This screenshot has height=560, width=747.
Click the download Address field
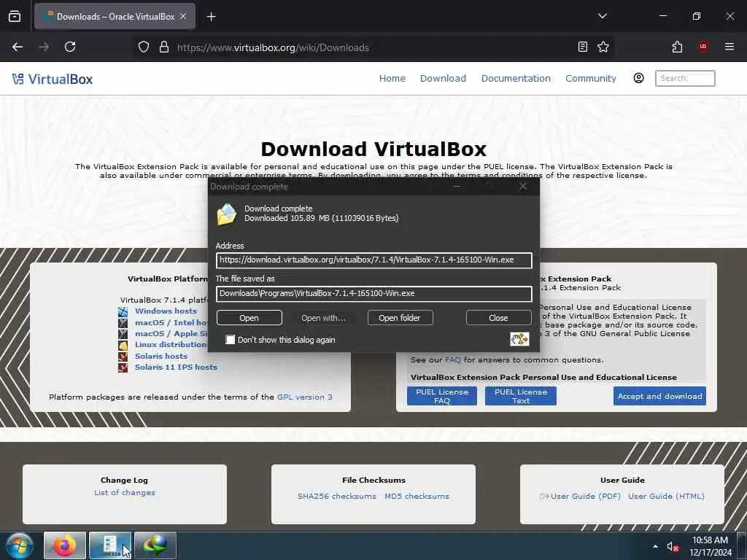[374, 260]
